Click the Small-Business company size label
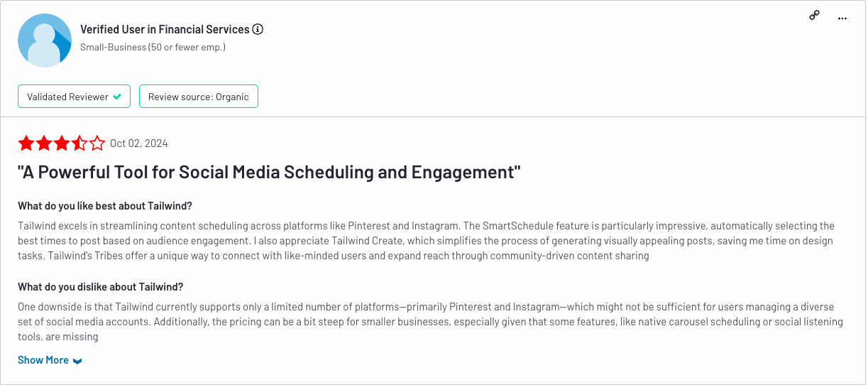The height and width of the screenshot is (385, 868). click(x=153, y=47)
